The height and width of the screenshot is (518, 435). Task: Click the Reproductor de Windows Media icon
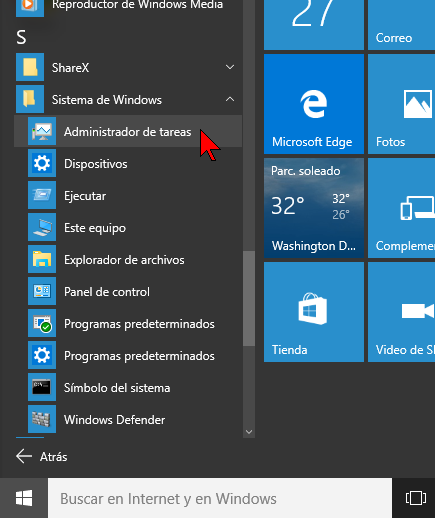tap(30, 7)
